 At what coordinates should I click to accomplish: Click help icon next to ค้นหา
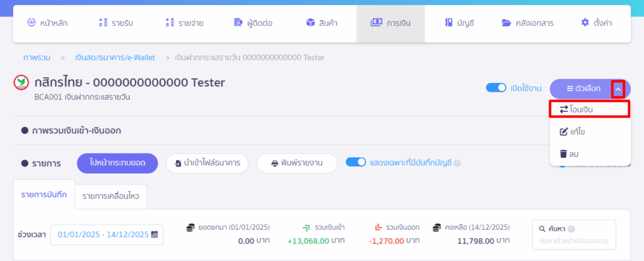coord(571,229)
